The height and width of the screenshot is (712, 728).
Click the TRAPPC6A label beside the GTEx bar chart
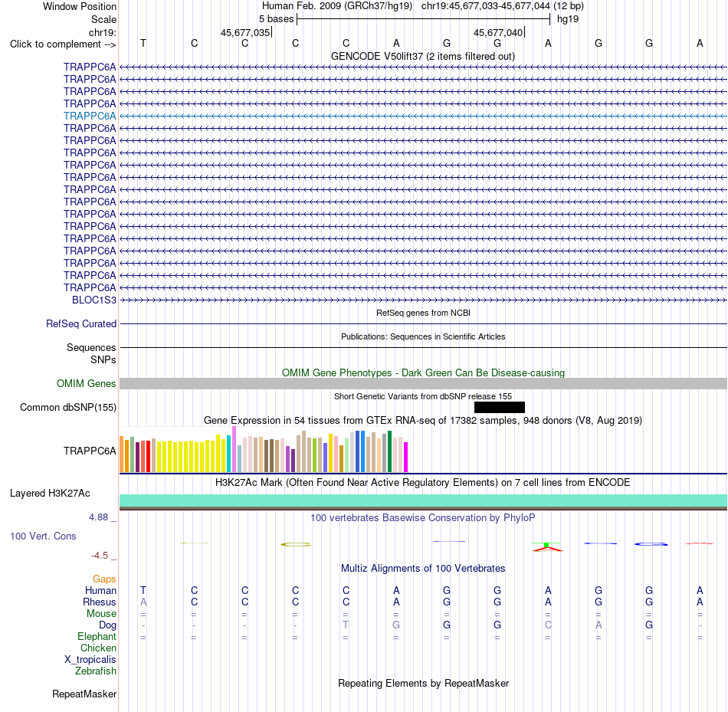90,451
